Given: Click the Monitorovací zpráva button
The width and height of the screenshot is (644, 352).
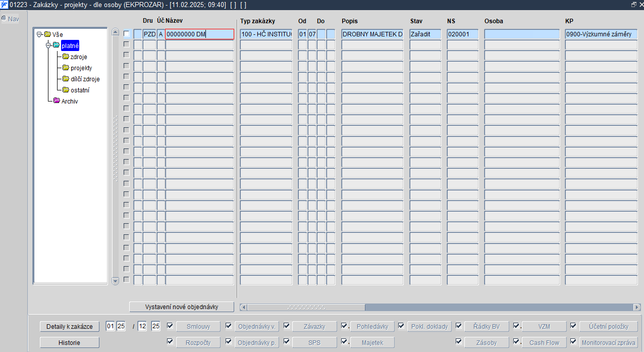Looking at the screenshot, I should tap(609, 342).
